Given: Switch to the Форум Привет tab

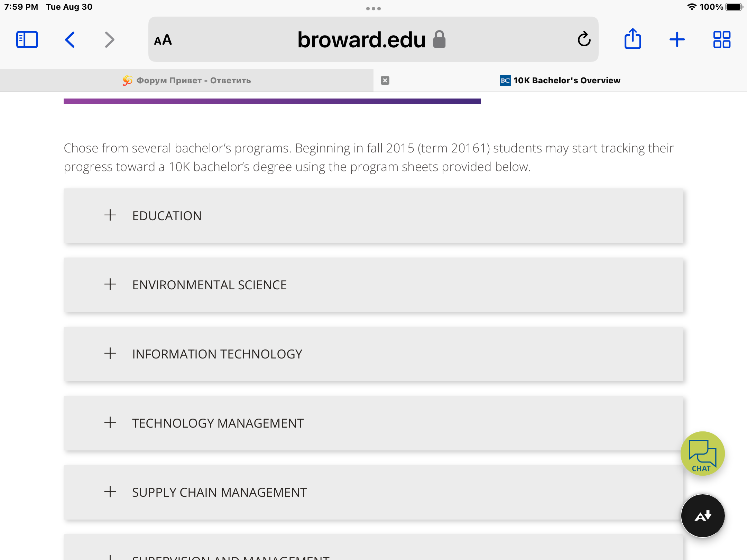Looking at the screenshot, I should point(187,80).
